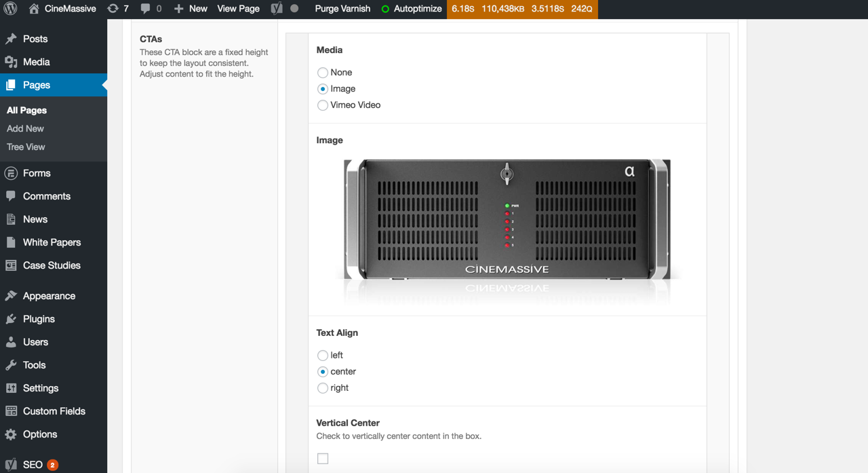
Task: Click the White Papers document icon
Action: 11,243
